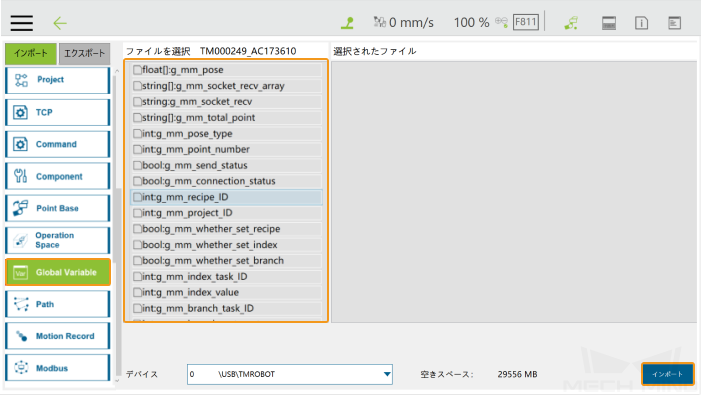Image resolution: width=701 pixels, height=396 pixels.
Task: Select the Command category
Action: click(x=58, y=144)
